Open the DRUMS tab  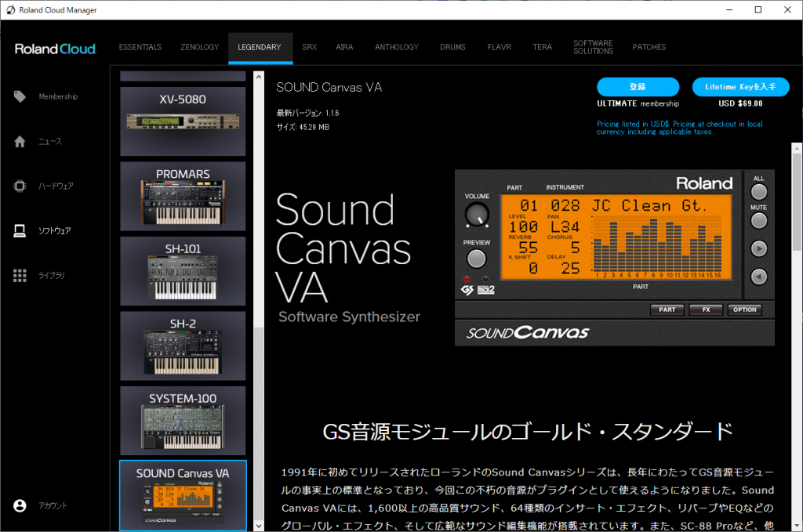tap(452, 47)
